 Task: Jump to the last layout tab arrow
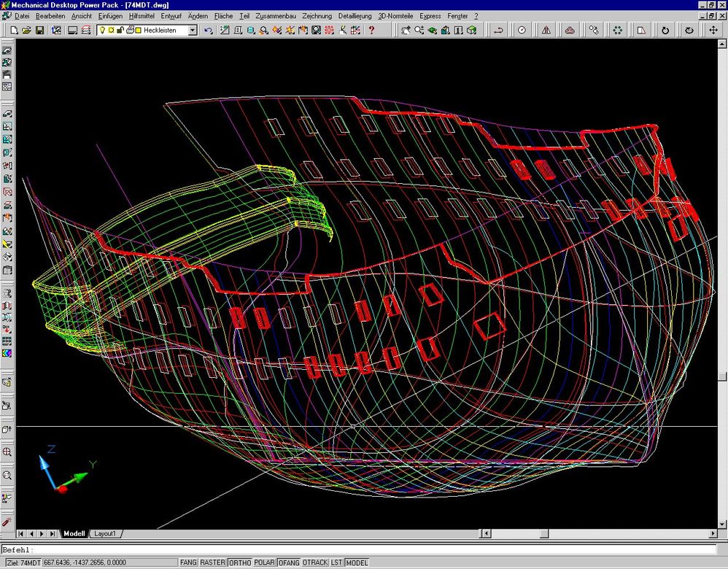tap(52, 534)
